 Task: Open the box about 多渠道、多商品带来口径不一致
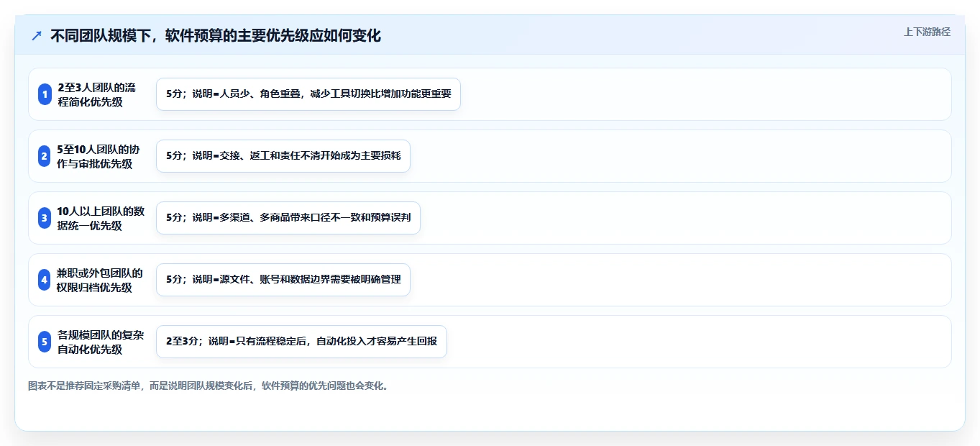(288, 218)
